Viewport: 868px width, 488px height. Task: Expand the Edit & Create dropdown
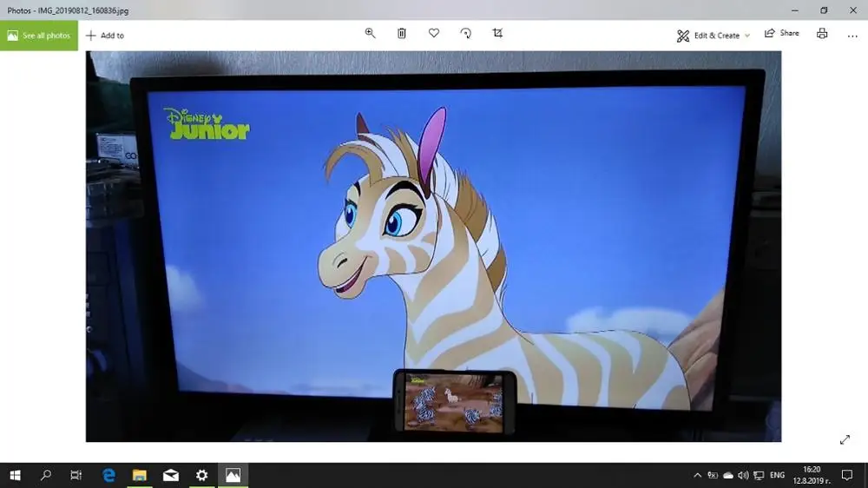point(713,36)
